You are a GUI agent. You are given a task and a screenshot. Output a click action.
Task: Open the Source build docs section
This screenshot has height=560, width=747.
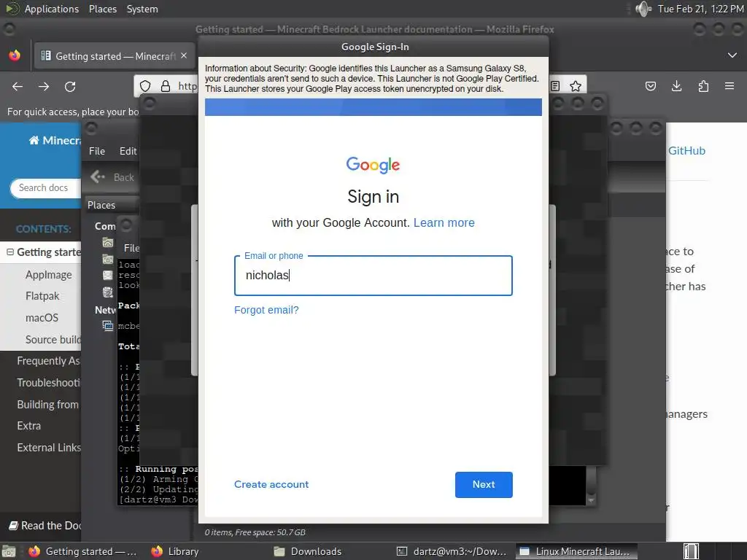click(x=53, y=340)
